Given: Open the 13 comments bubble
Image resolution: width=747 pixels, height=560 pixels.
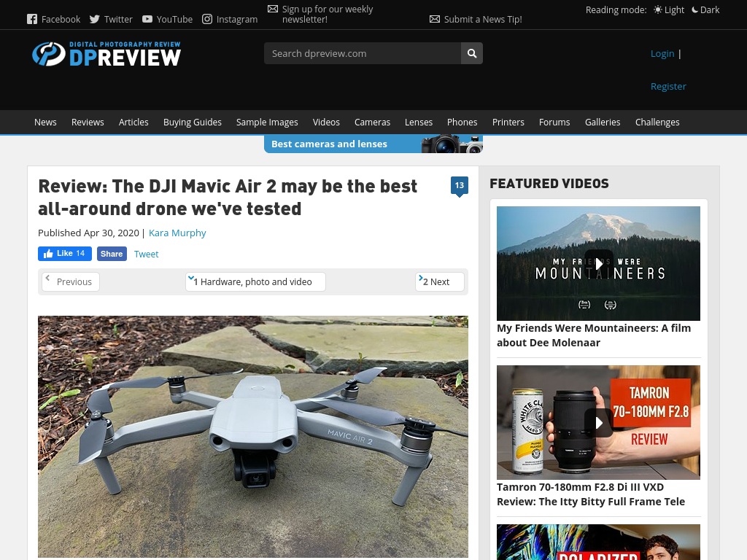Looking at the screenshot, I should click(460, 186).
